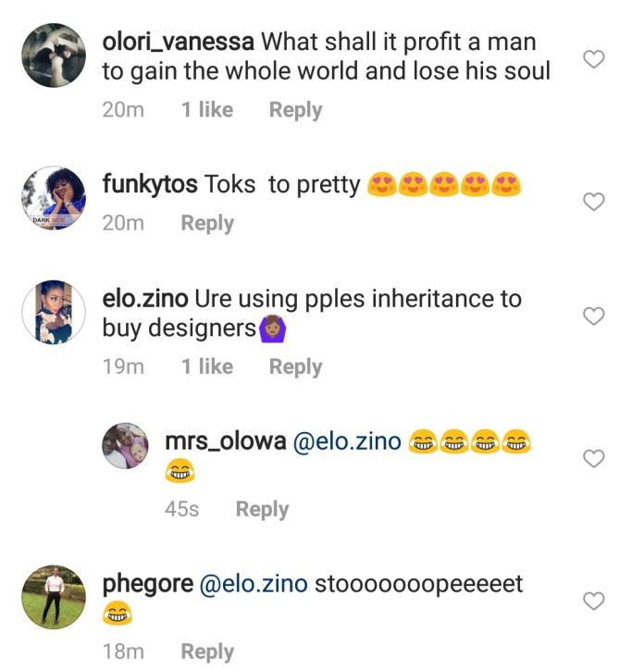Reply to phegore's comment
Image resolution: width=644 pixels, height=670 pixels.
click(x=207, y=651)
